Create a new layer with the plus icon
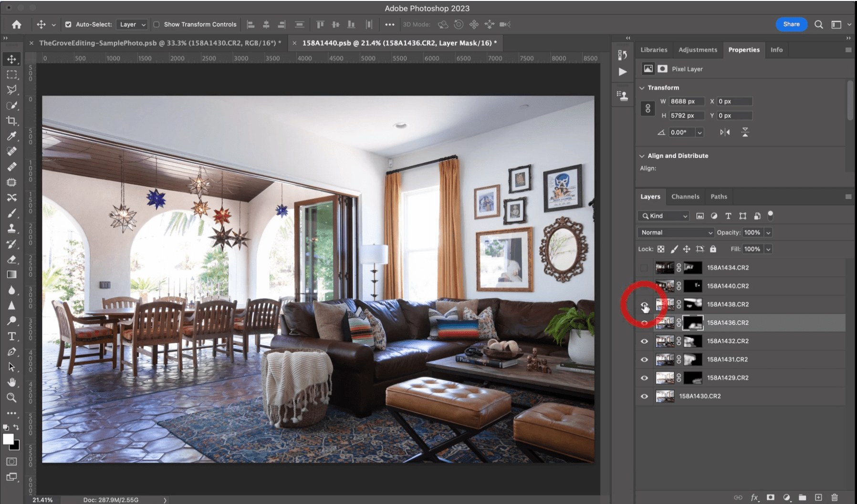The image size is (857, 504). point(818,497)
